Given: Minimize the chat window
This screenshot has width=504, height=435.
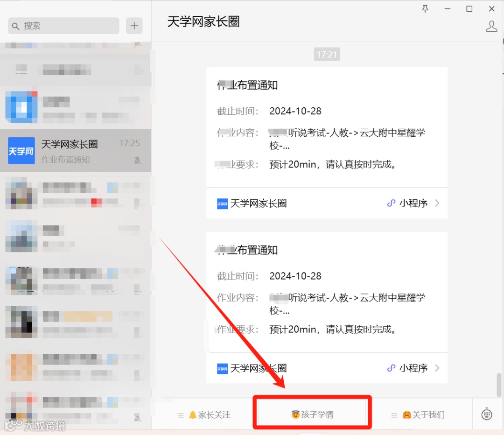Looking at the screenshot, I should (448, 9).
